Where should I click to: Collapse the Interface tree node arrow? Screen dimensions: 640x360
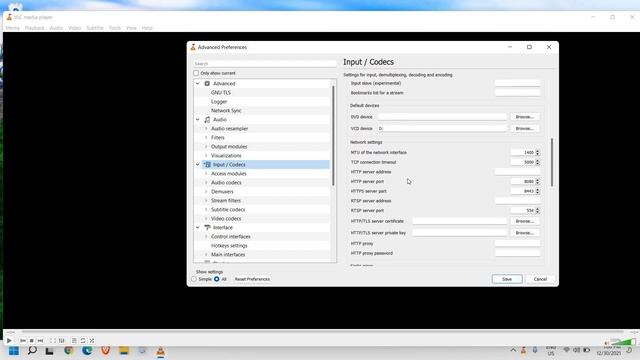pyautogui.click(x=198, y=227)
